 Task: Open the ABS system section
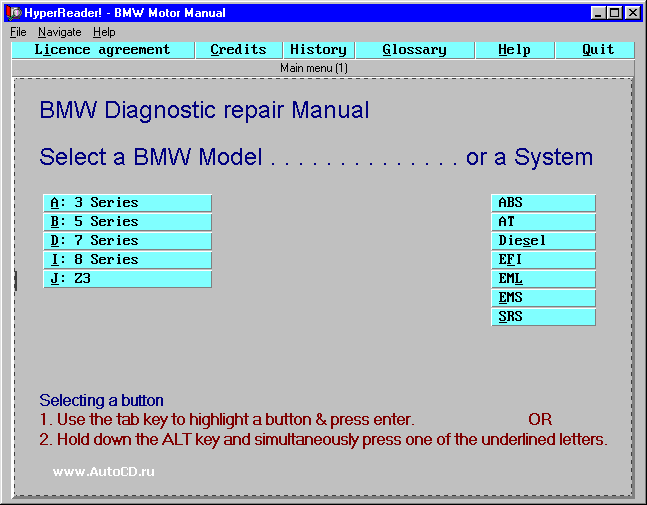pyautogui.click(x=543, y=203)
